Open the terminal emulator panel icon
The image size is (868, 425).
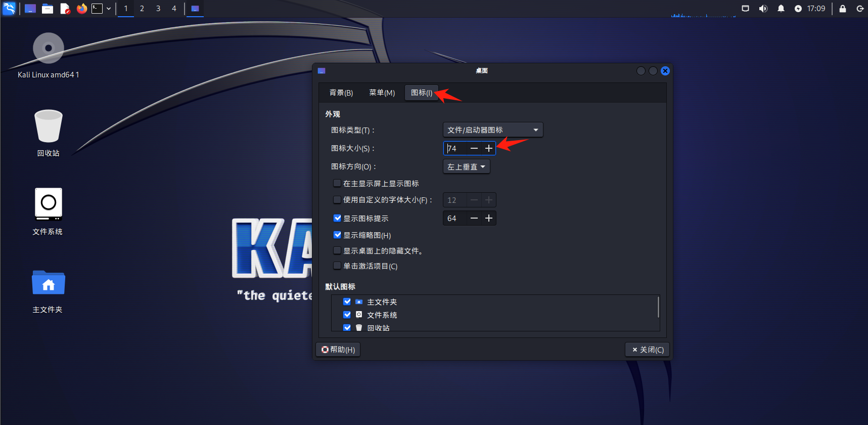[x=97, y=9]
